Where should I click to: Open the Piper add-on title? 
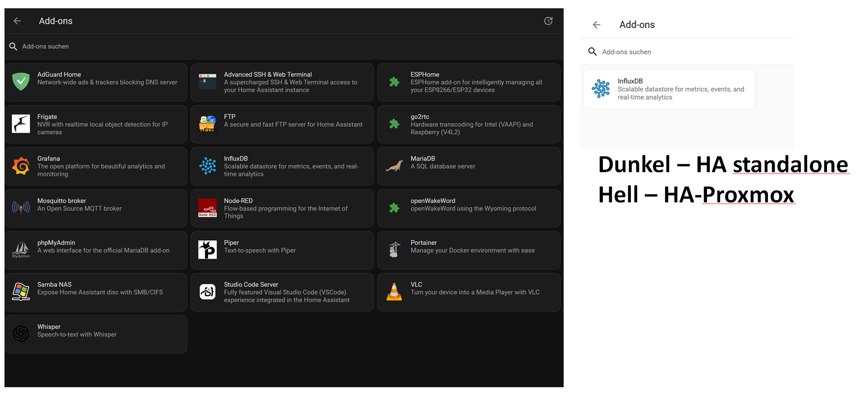(231, 242)
